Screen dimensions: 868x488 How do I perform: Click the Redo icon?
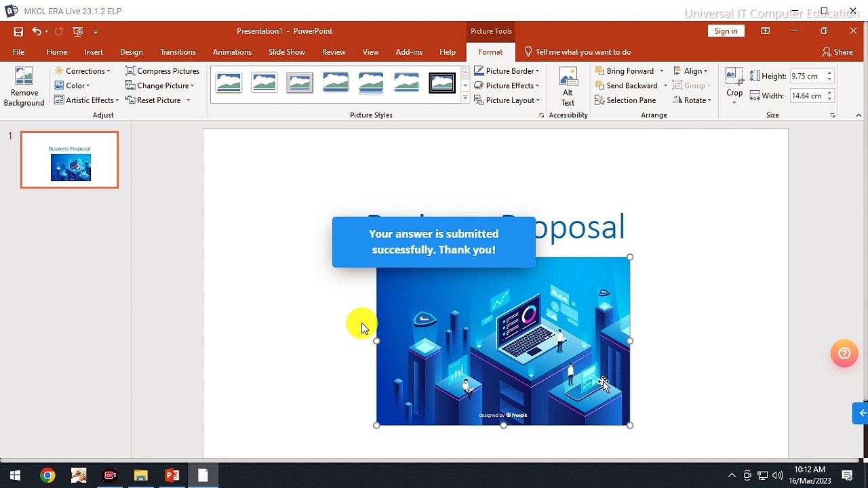click(x=58, y=31)
